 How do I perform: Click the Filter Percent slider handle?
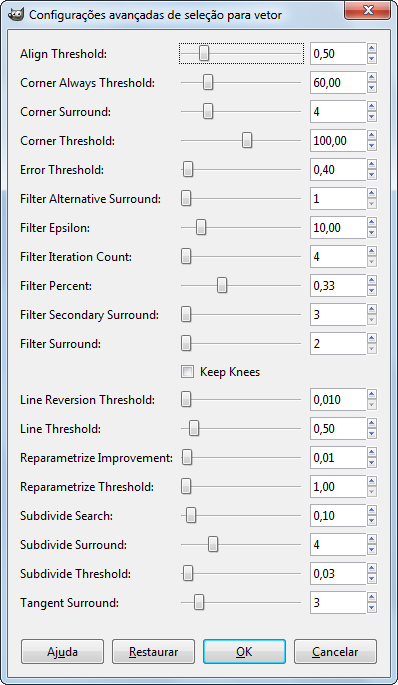222,286
